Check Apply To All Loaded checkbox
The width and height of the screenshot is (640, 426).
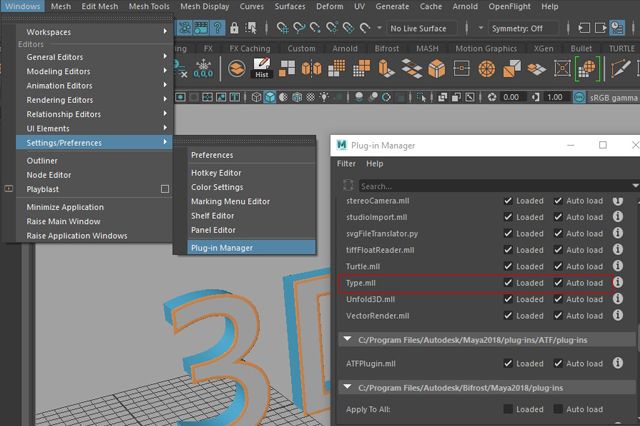(508, 409)
